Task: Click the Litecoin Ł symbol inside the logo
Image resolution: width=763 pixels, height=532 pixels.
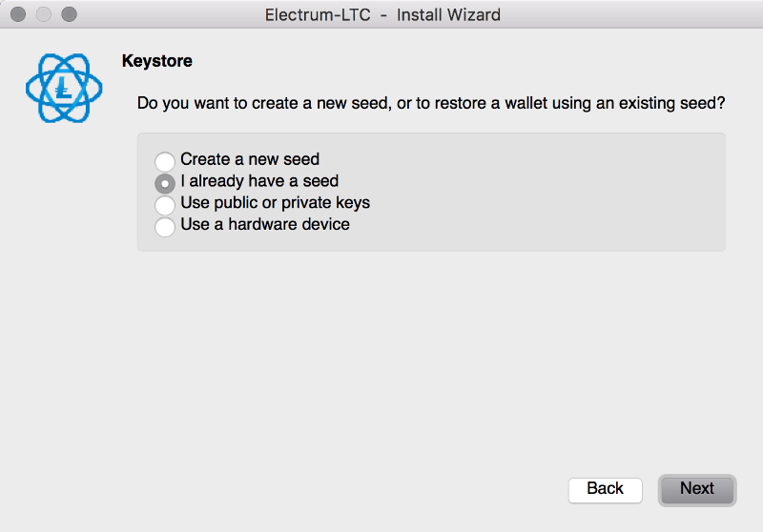Action: (64, 88)
